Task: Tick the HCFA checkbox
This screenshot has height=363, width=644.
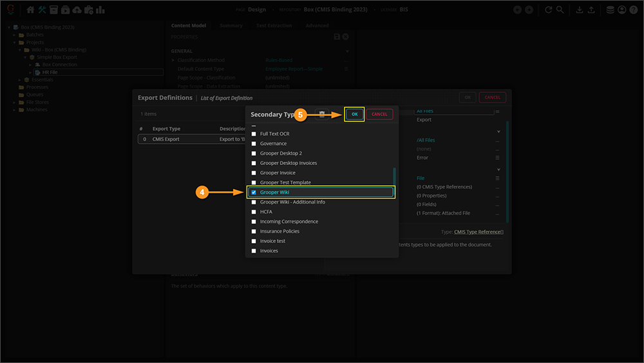Action: tap(254, 211)
